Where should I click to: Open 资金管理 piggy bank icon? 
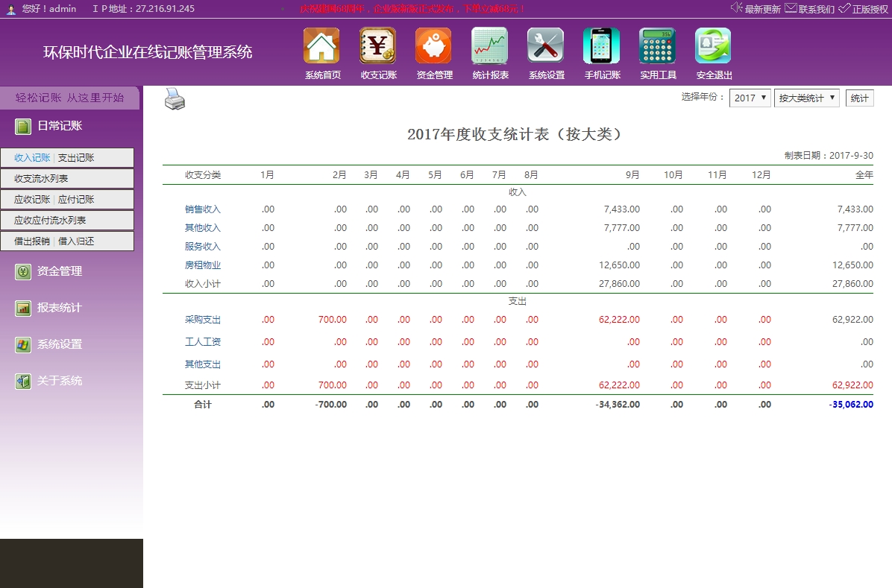pos(433,46)
